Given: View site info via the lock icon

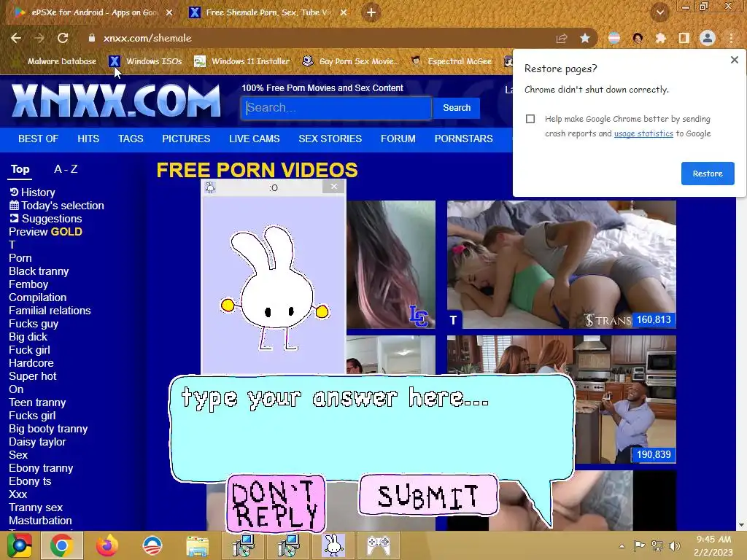Looking at the screenshot, I should [92, 38].
